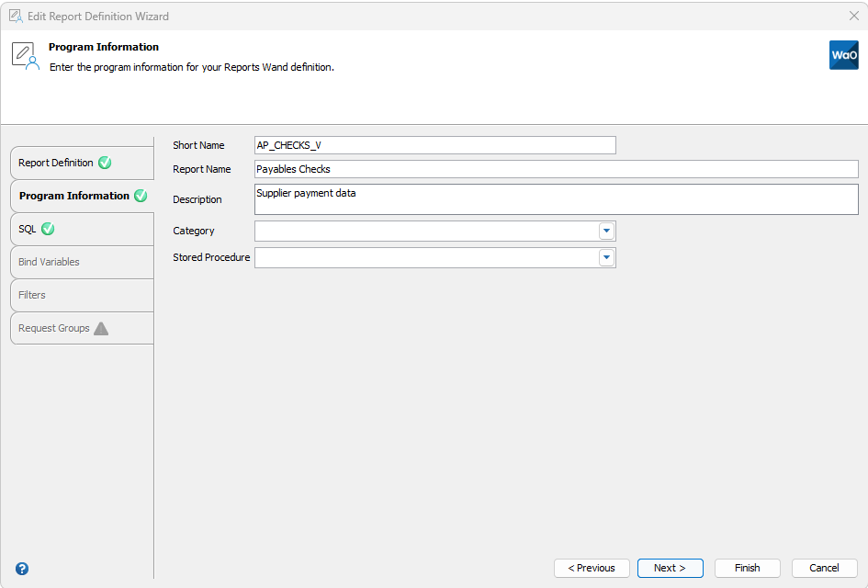Click green checkmark beside Report Definition
The height and width of the screenshot is (588, 868).
tap(105, 163)
